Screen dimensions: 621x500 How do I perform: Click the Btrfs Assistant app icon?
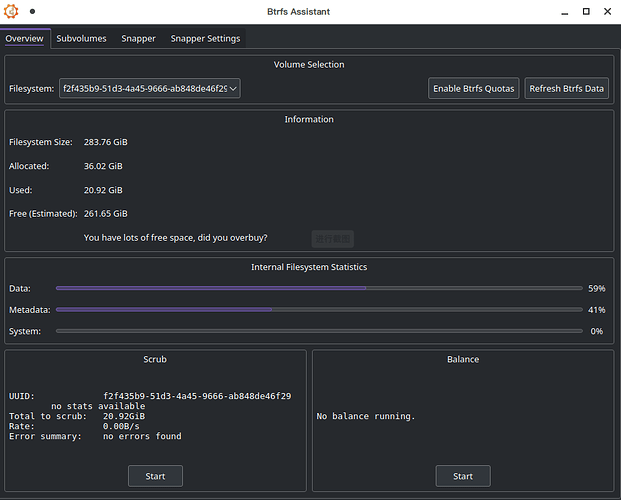(x=11, y=11)
